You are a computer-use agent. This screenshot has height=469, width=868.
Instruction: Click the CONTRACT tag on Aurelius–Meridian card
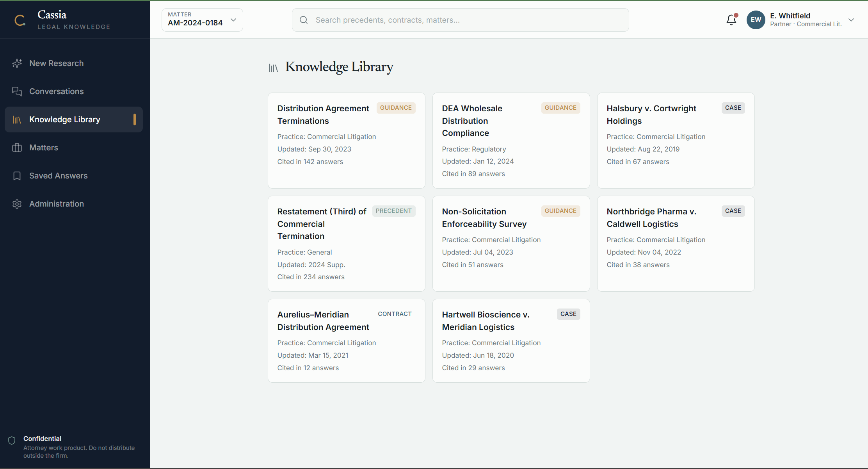point(395,314)
